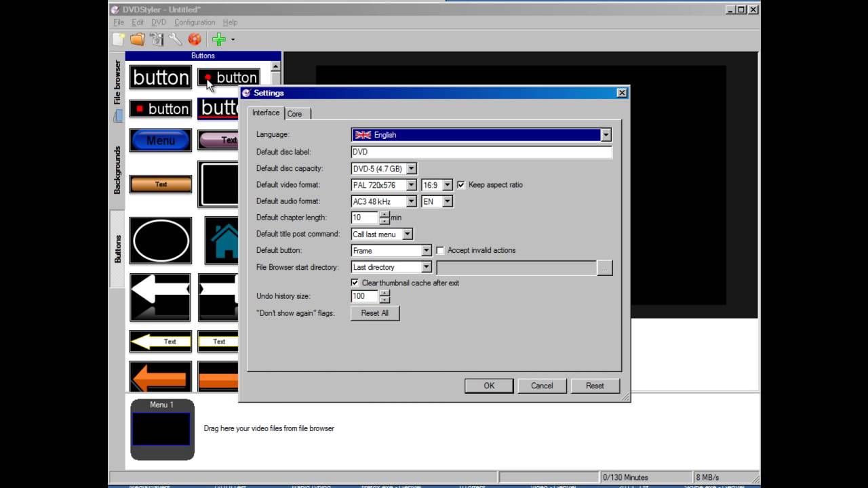Click the green plus Add icon
868x488 pixels.
(218, 39)
